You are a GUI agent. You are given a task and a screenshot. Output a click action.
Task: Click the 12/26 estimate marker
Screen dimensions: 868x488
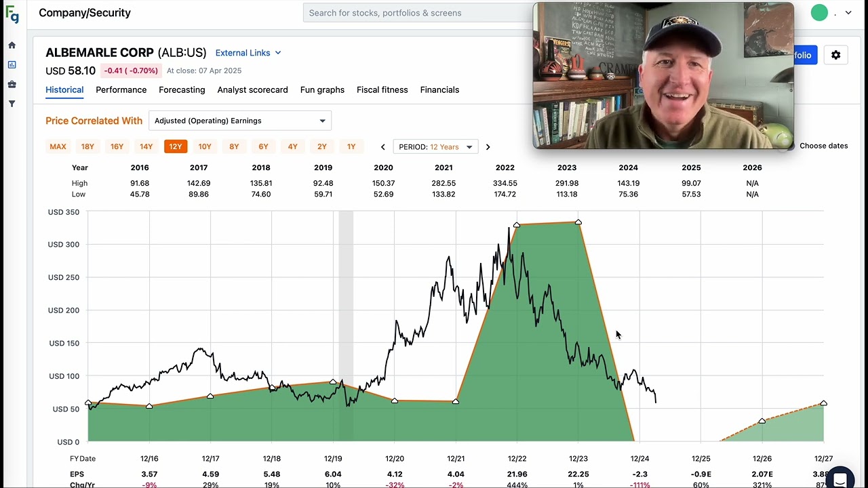point(762,421)
